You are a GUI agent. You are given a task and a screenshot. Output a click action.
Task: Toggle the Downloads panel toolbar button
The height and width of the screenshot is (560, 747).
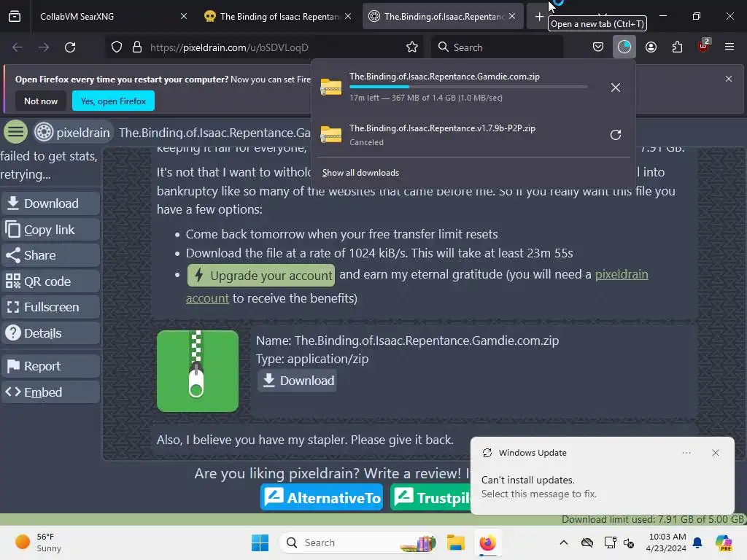point(624,47)
